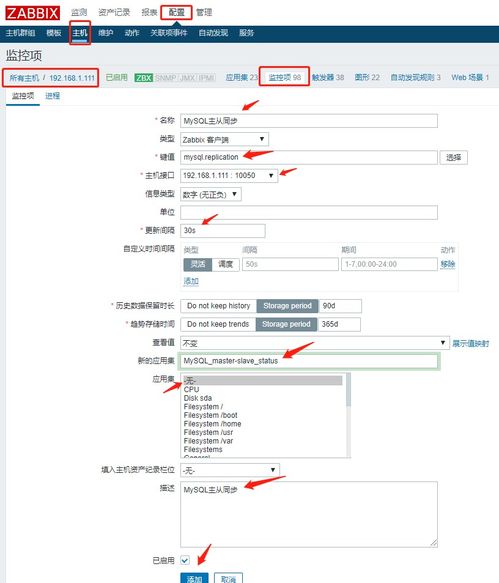The image size is (499, 583).
Task: Open the 报表 top menu
Action: pos(149,13)
